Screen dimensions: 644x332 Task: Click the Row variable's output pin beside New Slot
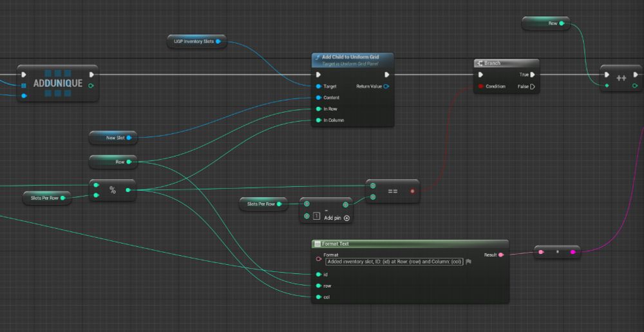click(129, 162)
